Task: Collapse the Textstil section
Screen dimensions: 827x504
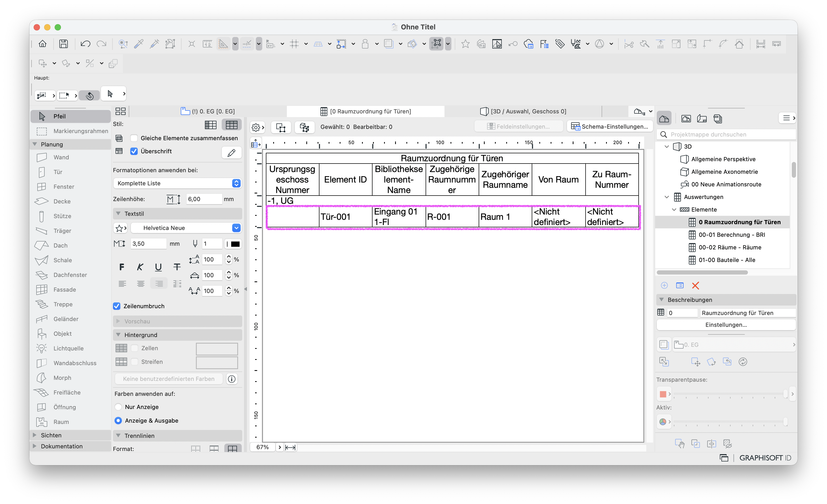Action: tap(118, 214)
